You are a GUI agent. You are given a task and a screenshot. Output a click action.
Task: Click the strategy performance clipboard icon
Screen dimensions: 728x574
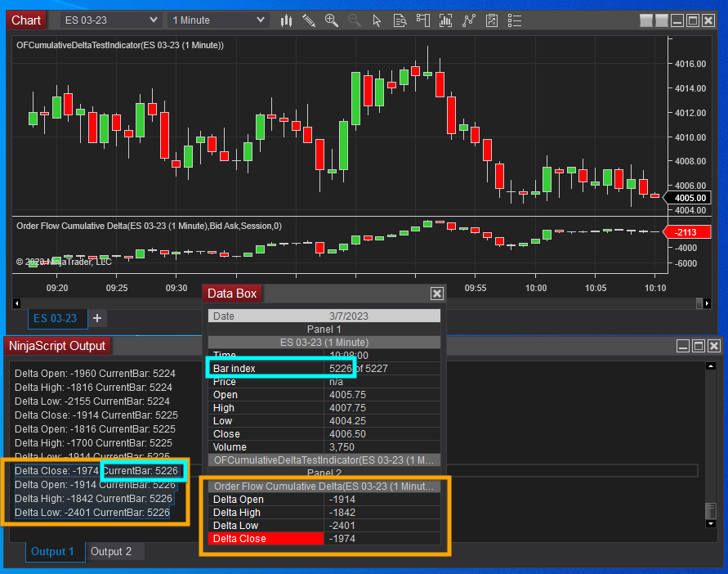click(492, 20)
